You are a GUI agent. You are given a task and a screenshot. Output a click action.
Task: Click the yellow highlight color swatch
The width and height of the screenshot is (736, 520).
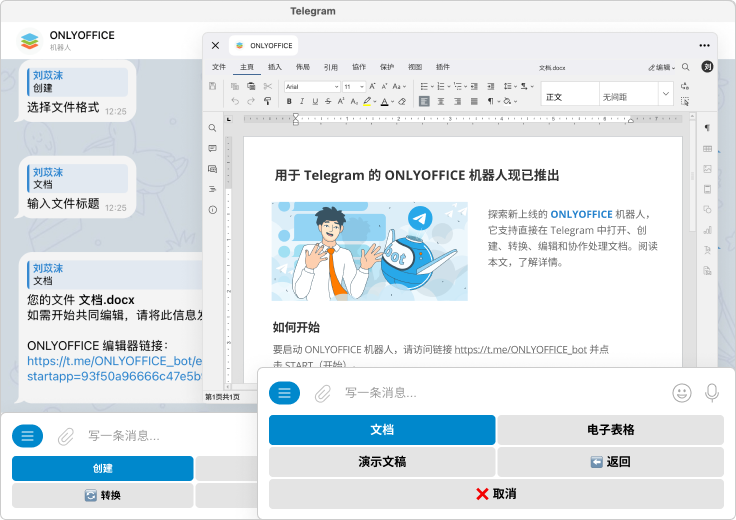coord(367,101)
